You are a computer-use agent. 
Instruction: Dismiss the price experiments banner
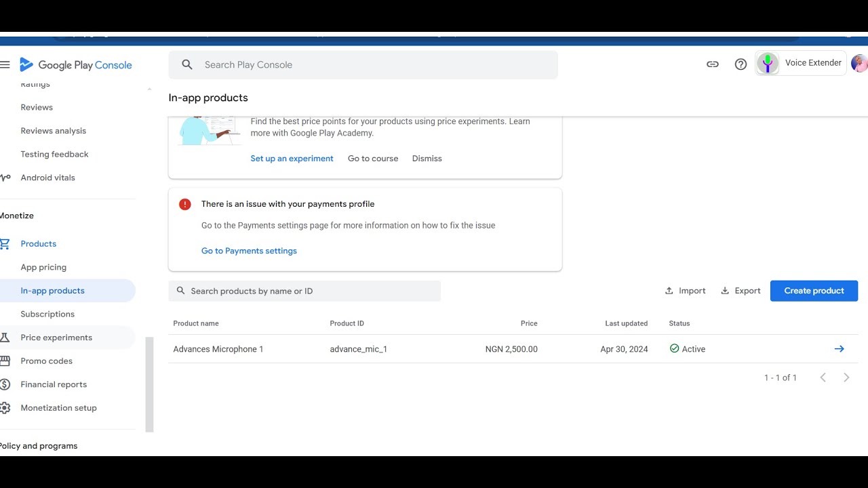coord(427,159)
